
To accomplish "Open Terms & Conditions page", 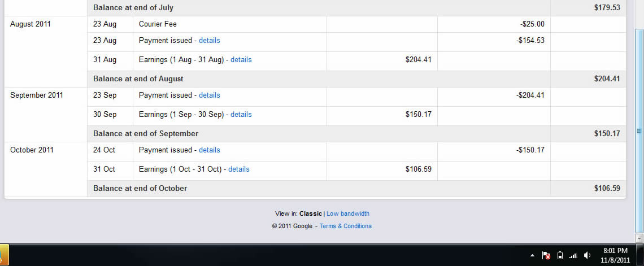I will click(345, 226).
